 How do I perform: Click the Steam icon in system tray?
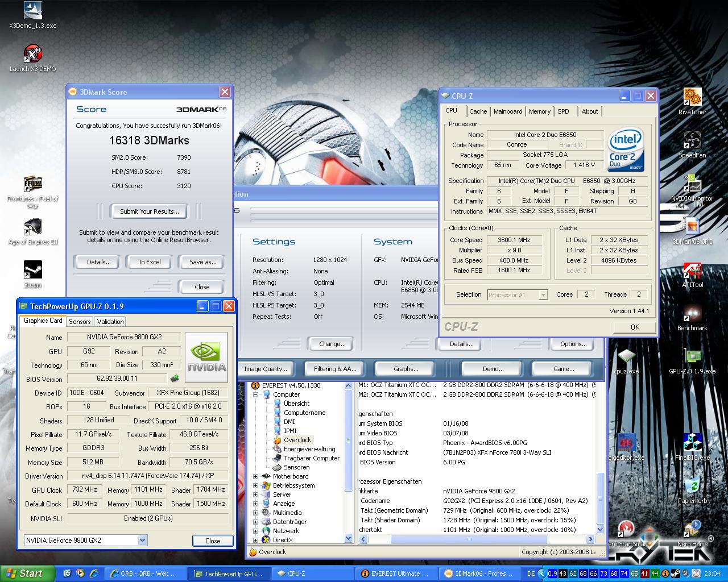pos(676,573)
